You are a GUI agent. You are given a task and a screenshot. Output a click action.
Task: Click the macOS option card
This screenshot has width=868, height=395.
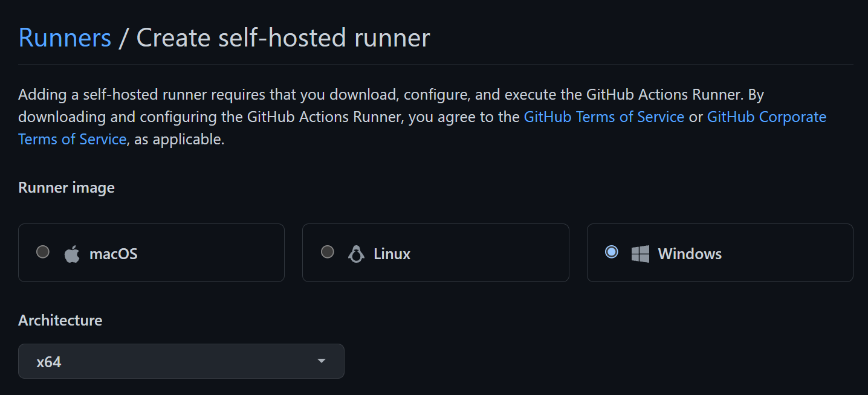tap(151, 252)
